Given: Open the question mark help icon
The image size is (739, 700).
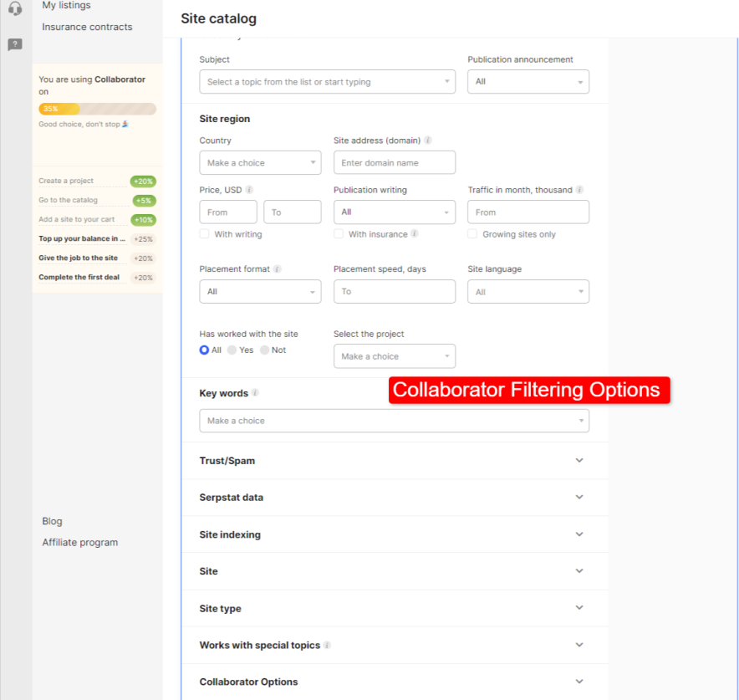Looking at the screenshot, I should (x=14, y=43).
